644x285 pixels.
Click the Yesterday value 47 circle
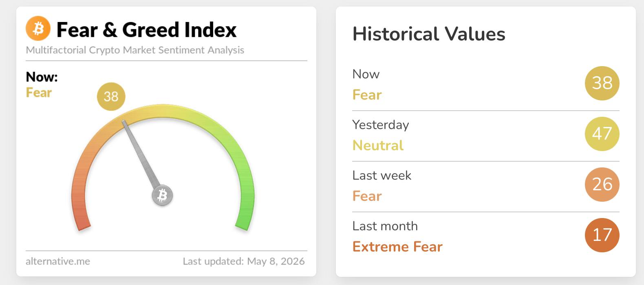coord(602,134)
